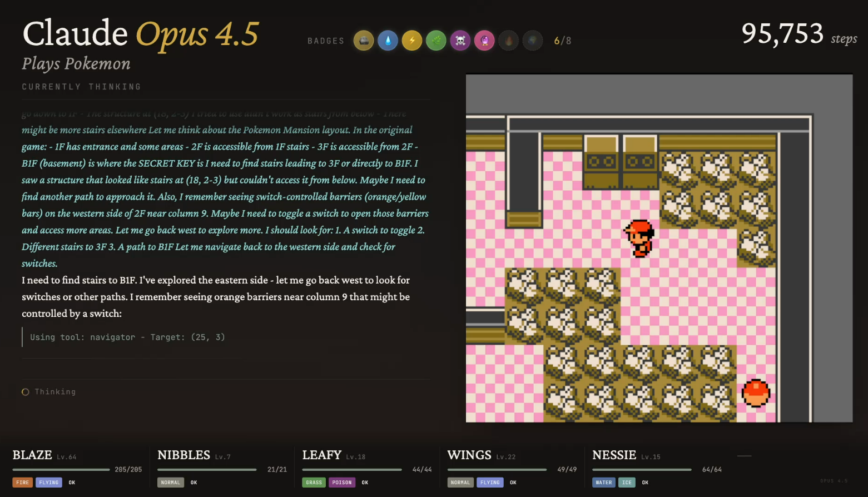This screenshot has width=868, height=497.
Task: Click the 6/8 badge count
Action: pos(563,41)
